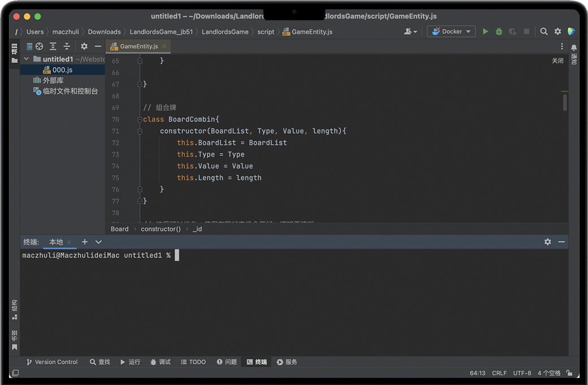Screen dimensions: 588x385
Task: Click the CRLF line separator indicator
Action: click(x=499, y=373)
